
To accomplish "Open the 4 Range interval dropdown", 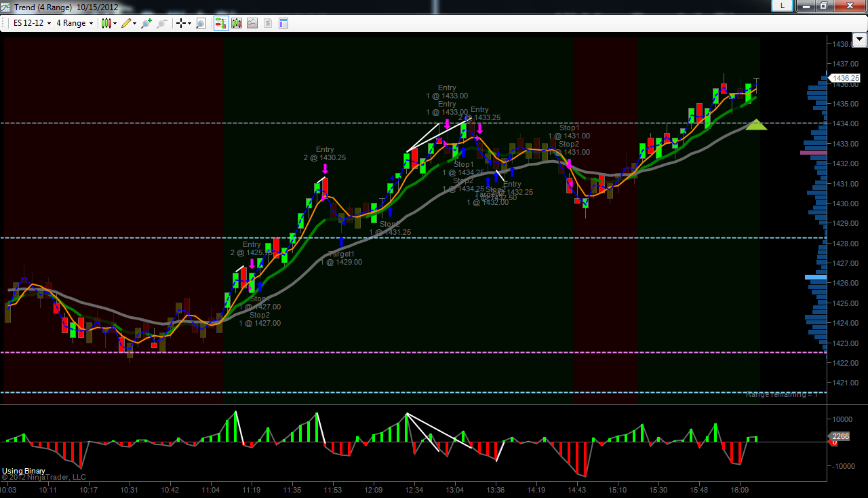I will (x=75, y=23).
